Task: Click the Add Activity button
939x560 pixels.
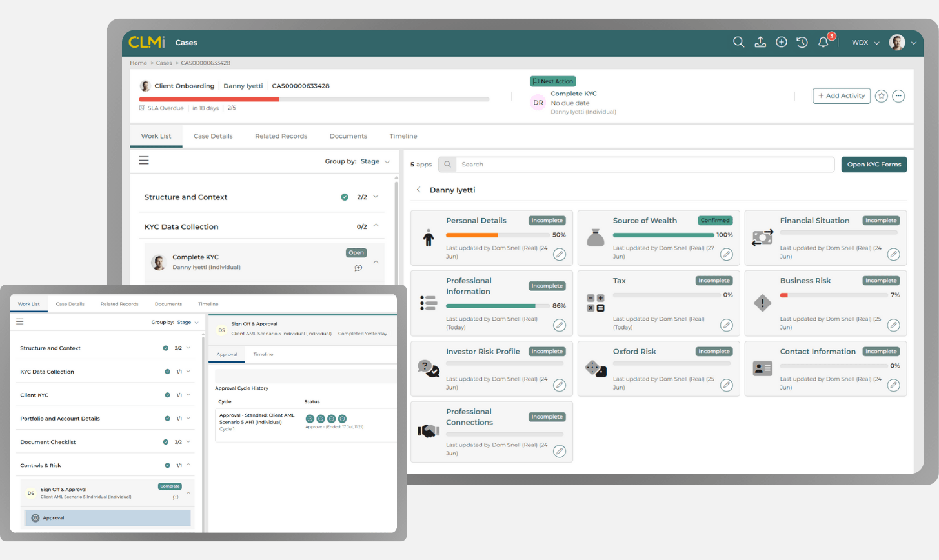Action: (x=841, y=95)
